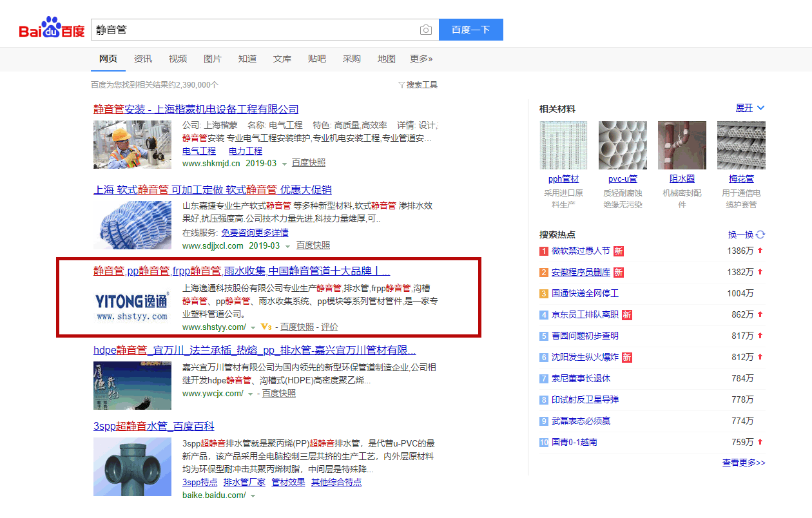The height and width of the screenshot is (518, 812).
Task: Open hot search 印试射反卫星导弹
Action: tap(585, 399)
